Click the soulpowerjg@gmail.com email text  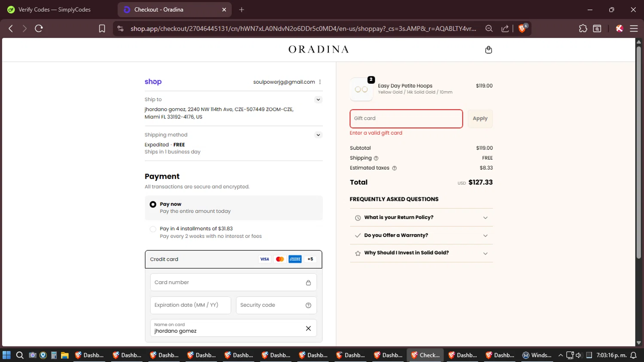click(x=284, y=82)
